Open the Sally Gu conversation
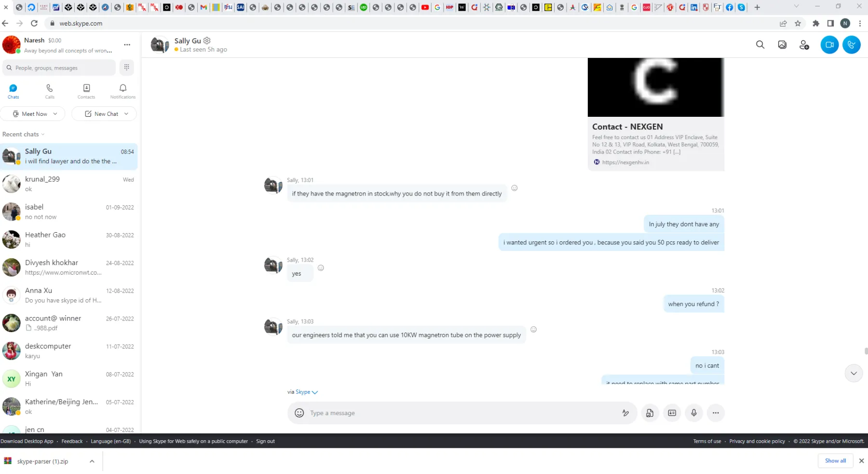This screenshot has width=868, height=474. pyautogui.click(x=69, y=156)
